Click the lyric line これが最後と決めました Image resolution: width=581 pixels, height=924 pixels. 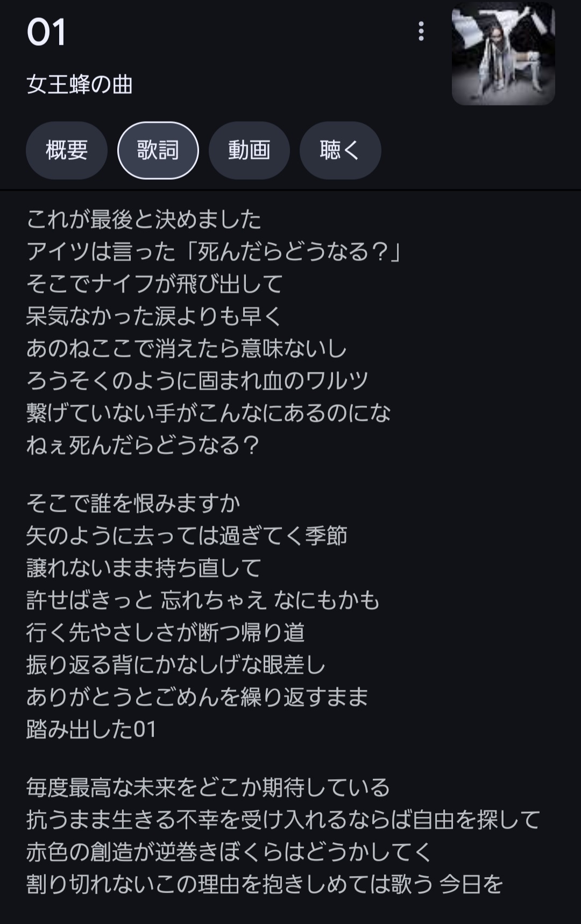[x=144, y=219]
